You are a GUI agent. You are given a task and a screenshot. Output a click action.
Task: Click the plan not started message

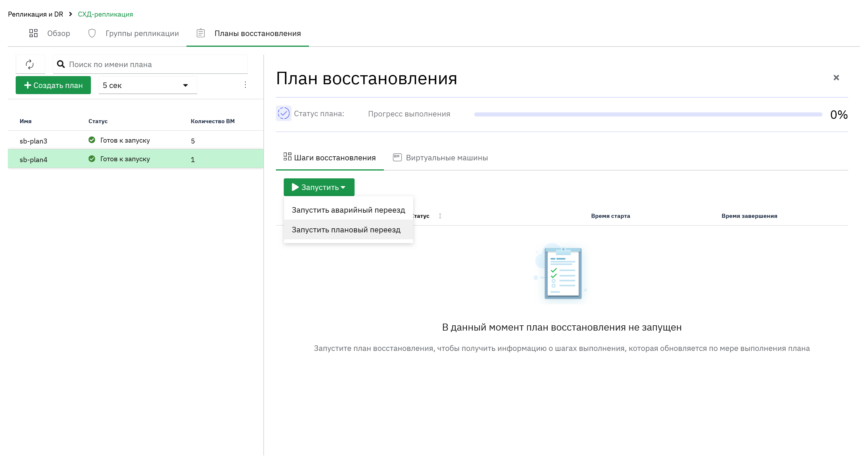[562, 327]
